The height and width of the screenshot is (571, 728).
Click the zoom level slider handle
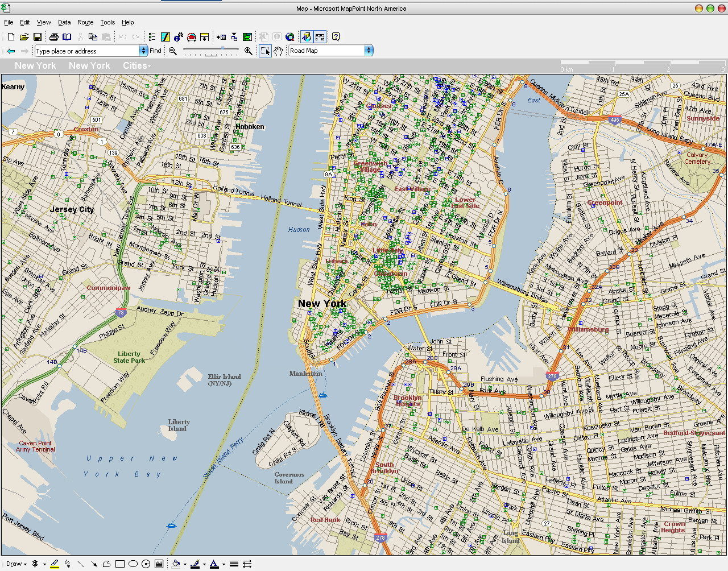(222, 49)
